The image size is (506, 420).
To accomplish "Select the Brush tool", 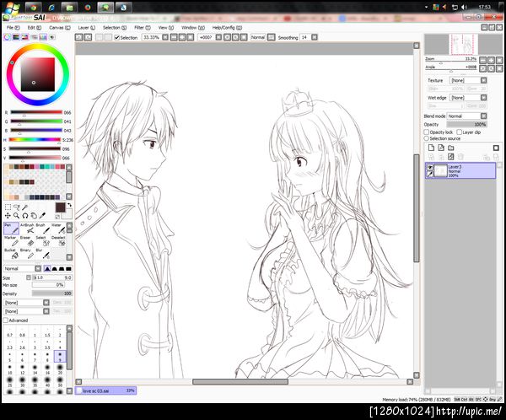I will pyautogui.click(x=43, y=229).
